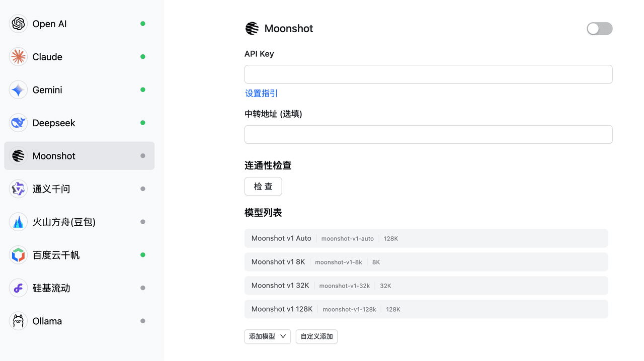Focus the 中转地址 input field
The width and height of the screenshot is (644, 361).
coord(428,135)
